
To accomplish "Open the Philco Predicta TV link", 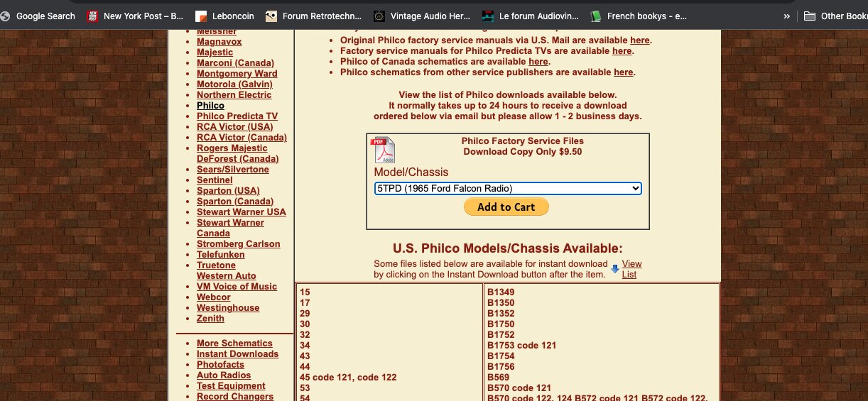I will [237, 116].
